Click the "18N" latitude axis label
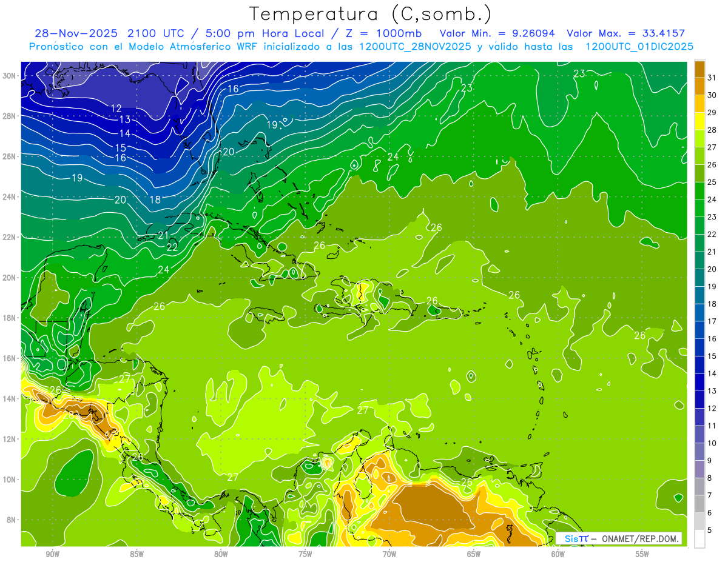This screenshot has height=562, width=728. [10, 318]
